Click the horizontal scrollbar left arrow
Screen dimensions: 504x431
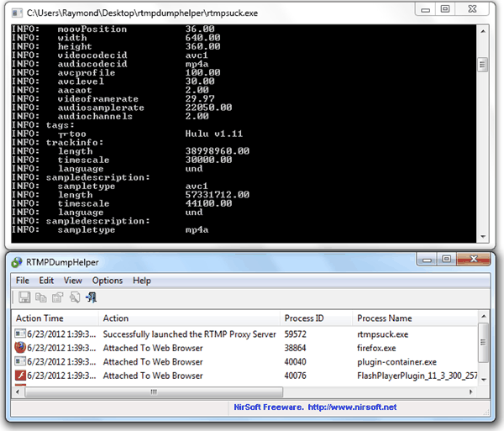18,392
